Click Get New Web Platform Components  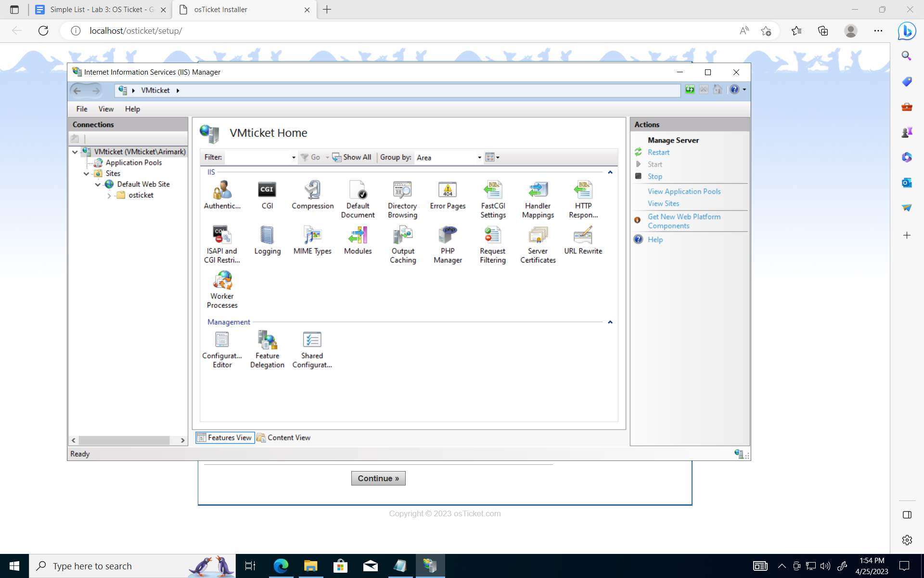coord(684,221)
